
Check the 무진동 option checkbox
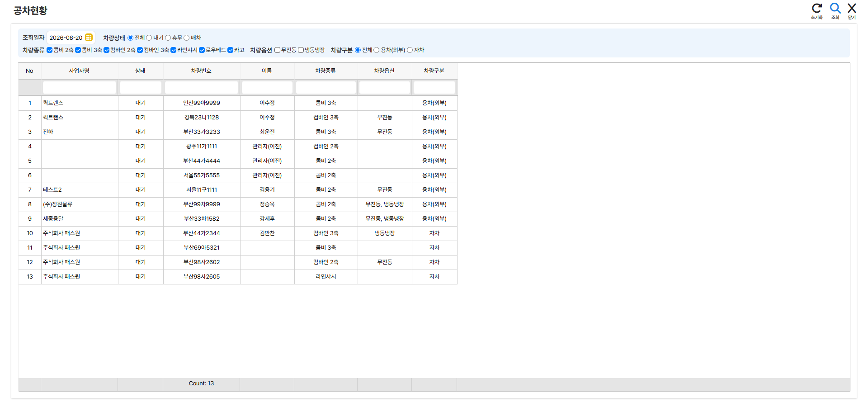click(x=277, y=50)
